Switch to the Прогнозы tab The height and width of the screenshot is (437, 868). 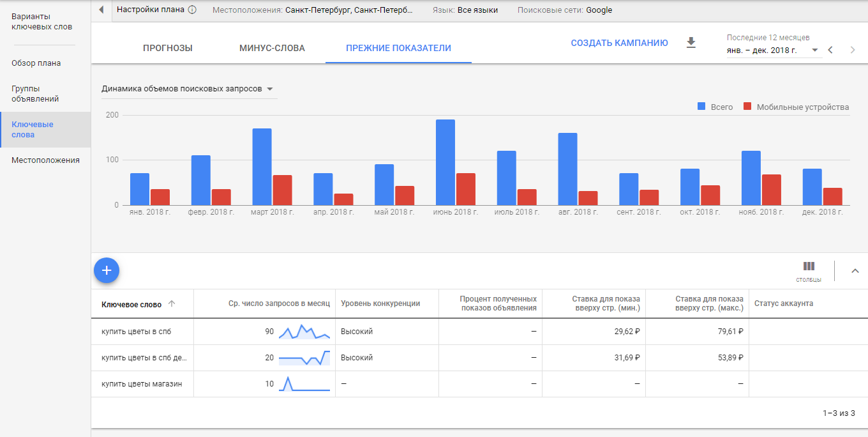click(x=168, y=48)
